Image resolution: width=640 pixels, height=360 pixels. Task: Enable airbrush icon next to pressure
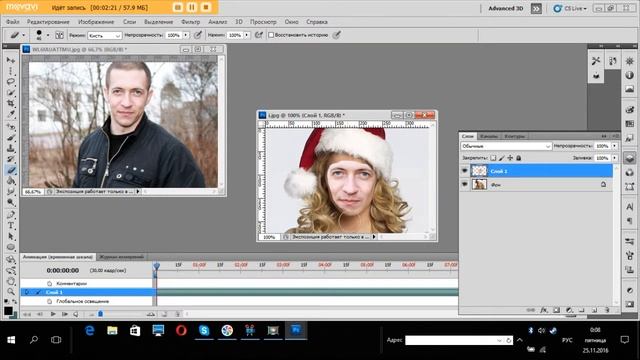point(258,36)
